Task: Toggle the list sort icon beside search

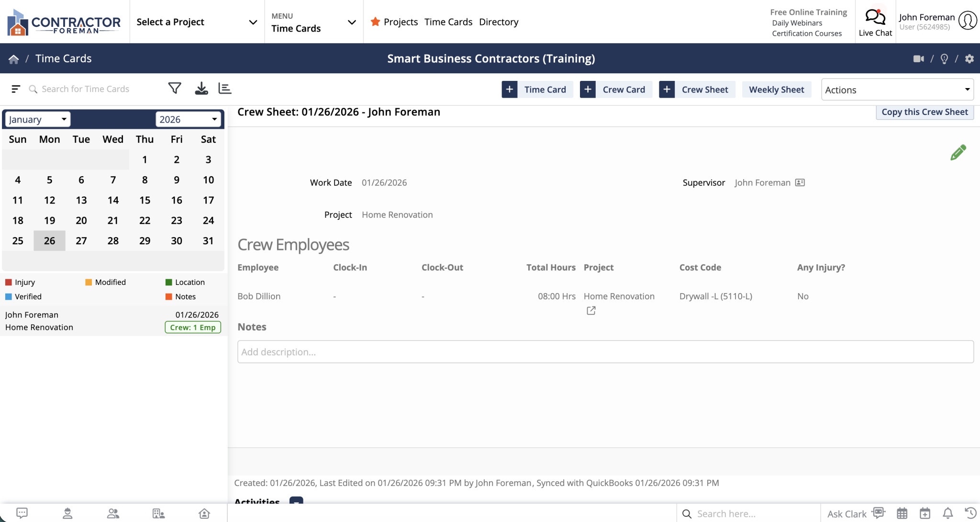Action: click(x=16, y=89)
